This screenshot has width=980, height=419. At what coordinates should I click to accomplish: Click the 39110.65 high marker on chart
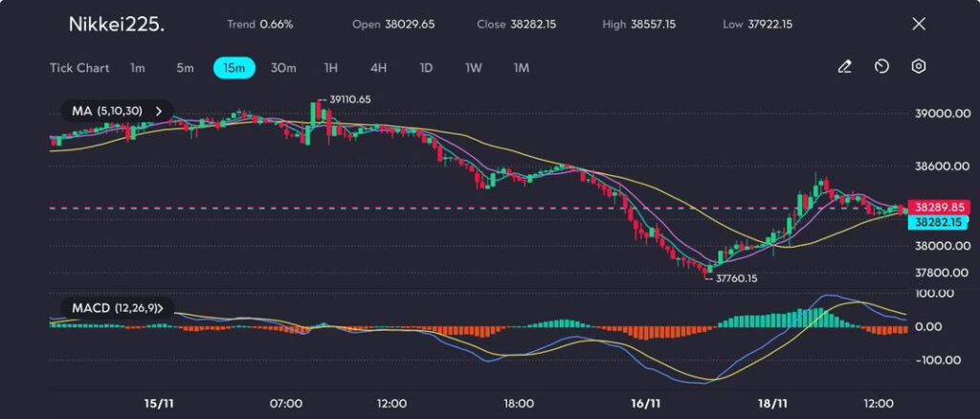(348, 99)
